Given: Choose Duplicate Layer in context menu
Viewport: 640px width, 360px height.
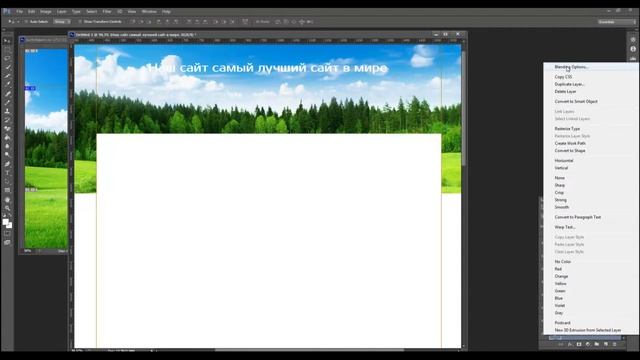Looking at the screenshot, I should pos(569,84).
